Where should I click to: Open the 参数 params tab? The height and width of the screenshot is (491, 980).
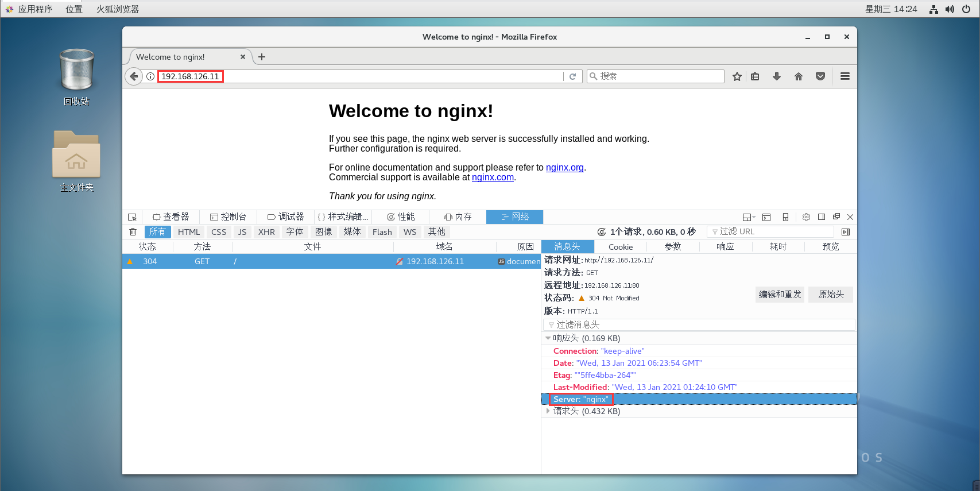[673, 247]
